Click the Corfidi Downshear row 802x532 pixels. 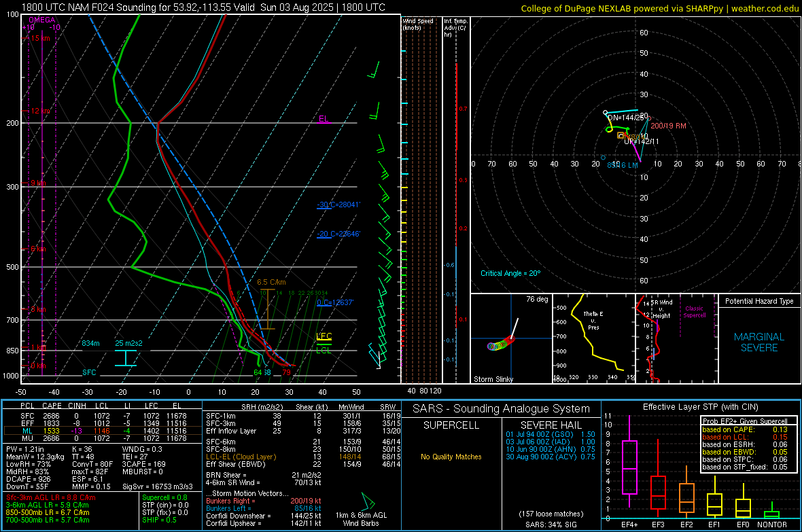coord(264,516)
